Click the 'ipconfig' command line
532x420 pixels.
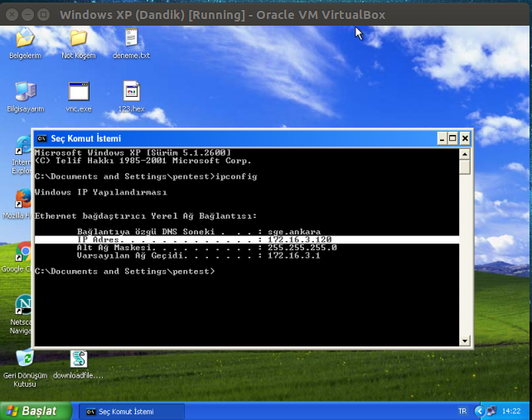146,176
